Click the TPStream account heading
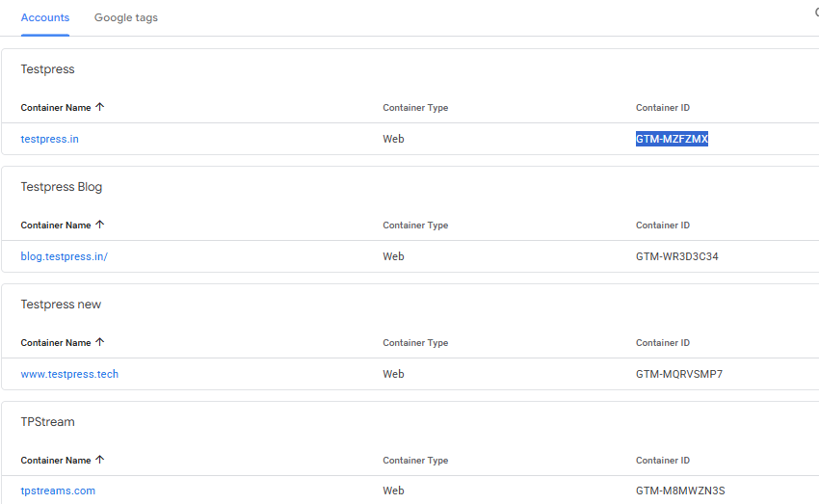This screenshot has height=504, width=819. tap(48, 422)
